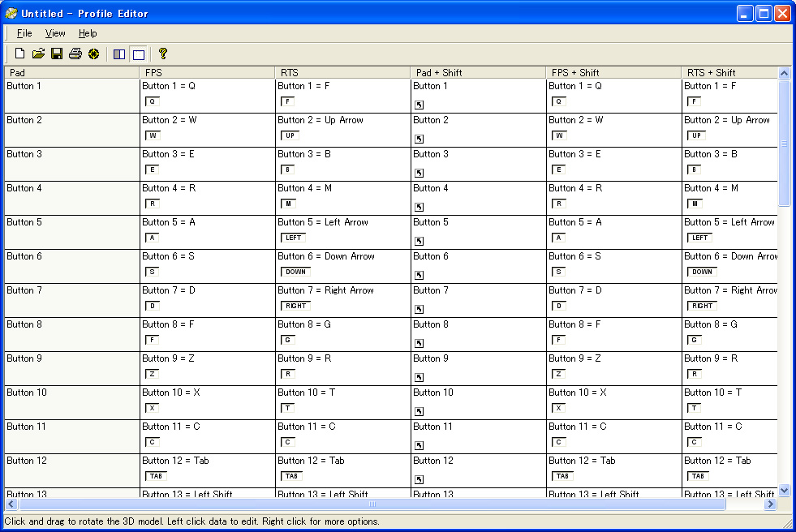Viewport: 796px width, 532px height.
Task: Click the shift arrow icon in Pad + Shift Button 4
Action: click(419, 207)
